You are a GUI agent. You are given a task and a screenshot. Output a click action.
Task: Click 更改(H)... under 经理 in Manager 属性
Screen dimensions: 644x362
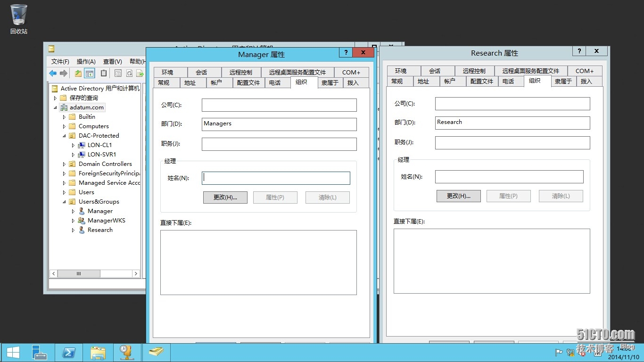point(225,197)
